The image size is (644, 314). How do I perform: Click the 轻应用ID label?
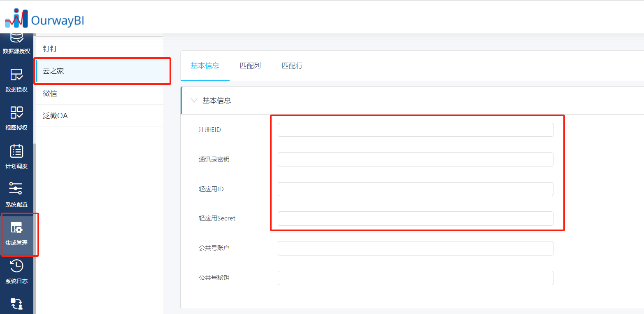(211, 189)
